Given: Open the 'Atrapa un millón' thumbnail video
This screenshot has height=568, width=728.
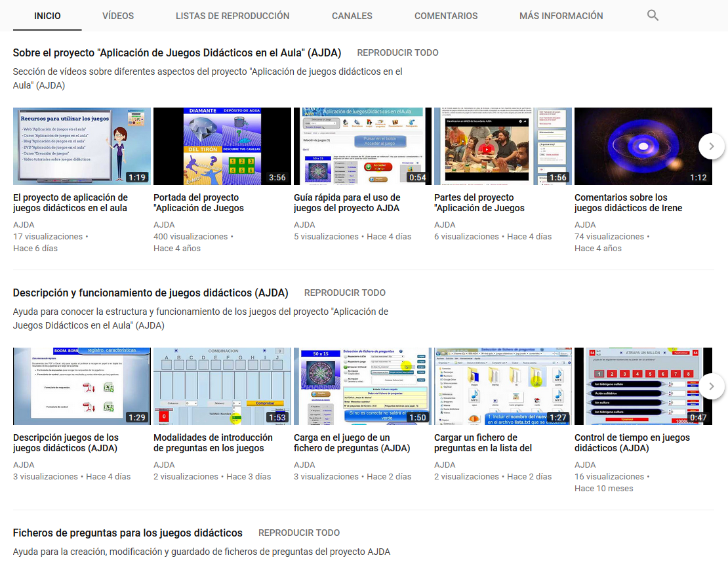Looking at the screenshot, I should click(643, 386).
